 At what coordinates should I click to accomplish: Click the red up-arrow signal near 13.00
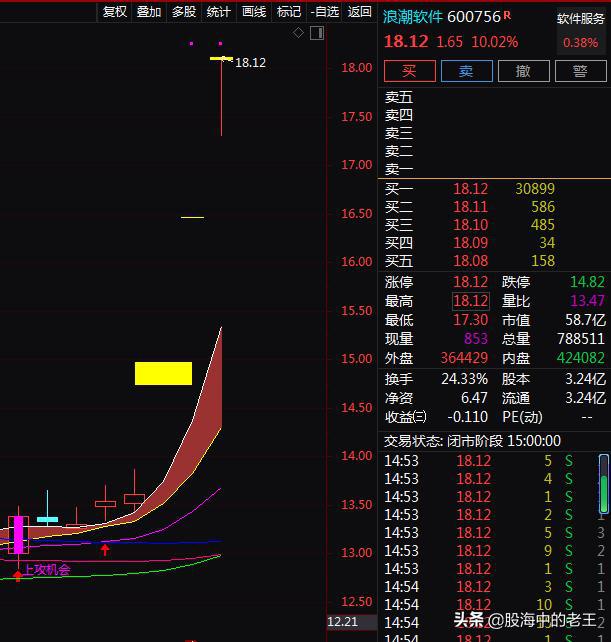click(x=105, y=550)
